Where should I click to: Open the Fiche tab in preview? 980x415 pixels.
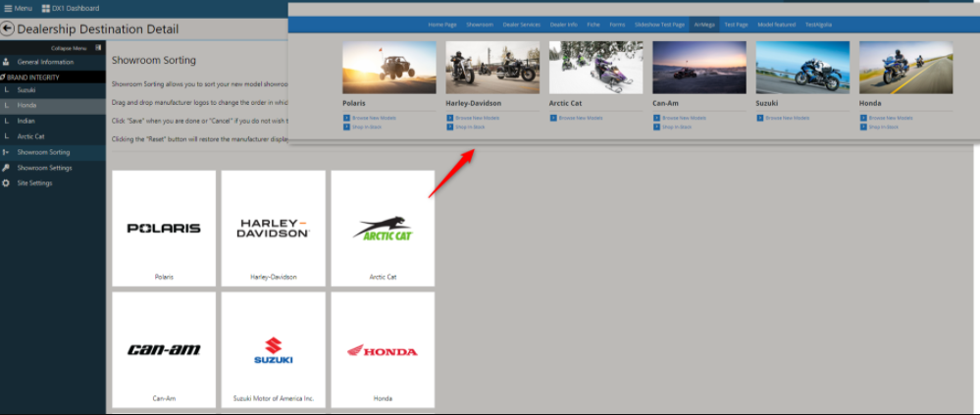pos(593,25)
